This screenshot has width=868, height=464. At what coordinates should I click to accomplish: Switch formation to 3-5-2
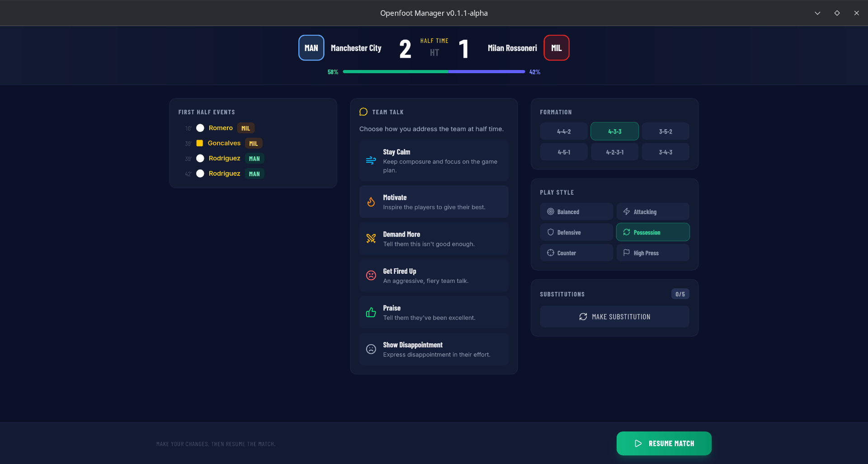665,131
